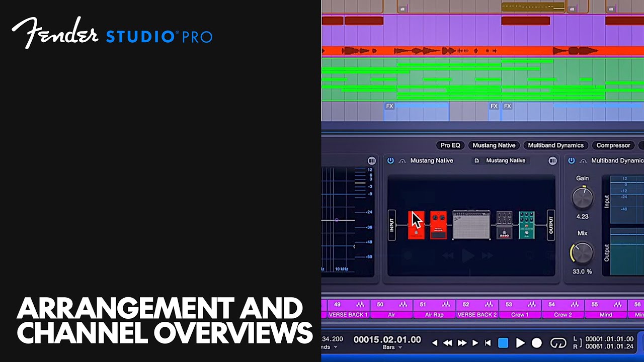Click the Multiband Dynamics Gain knob
644x362 pixels.
pyautogui.click(x=582, y=198)
